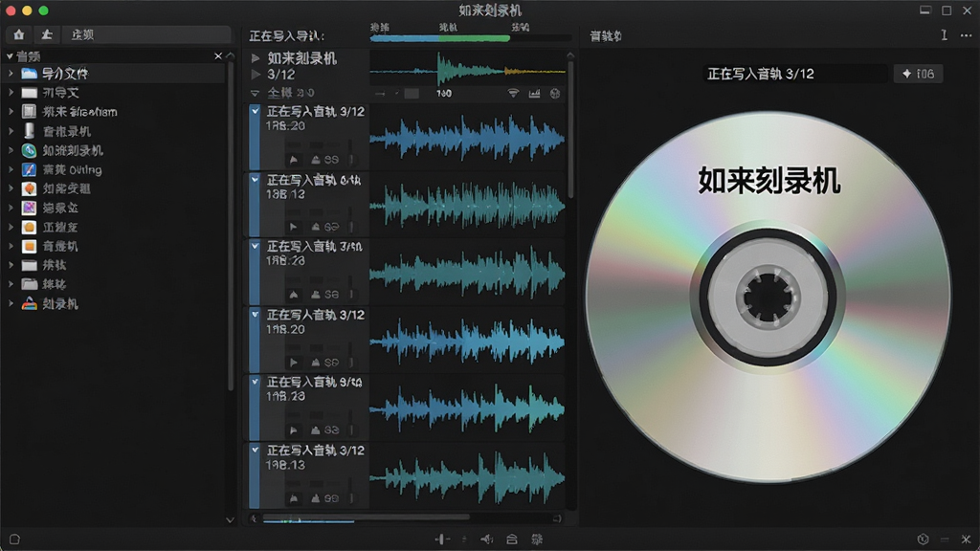This screenshot has width=980, height=551.
Task: Click the blue pencil icon in the sidebar
Action: 29,169
